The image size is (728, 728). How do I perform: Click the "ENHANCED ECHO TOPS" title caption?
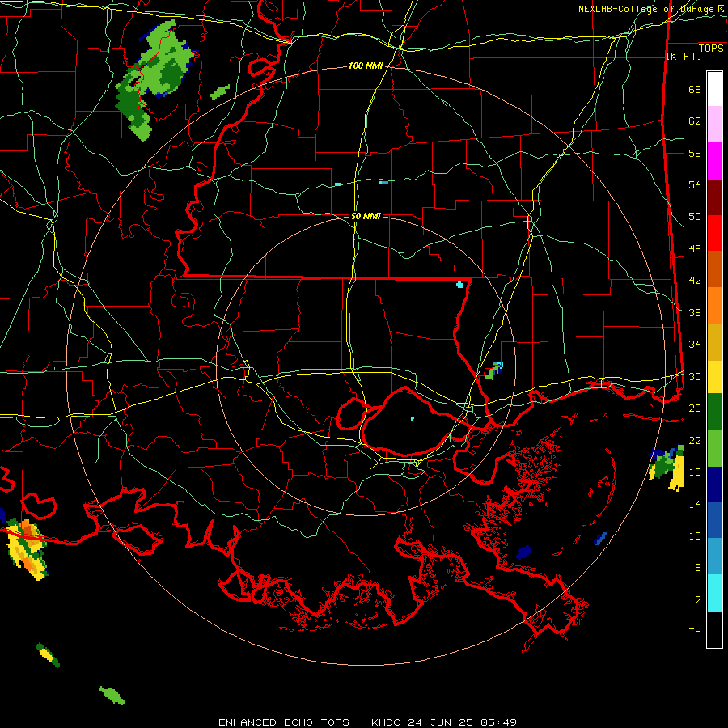[284, 722]
